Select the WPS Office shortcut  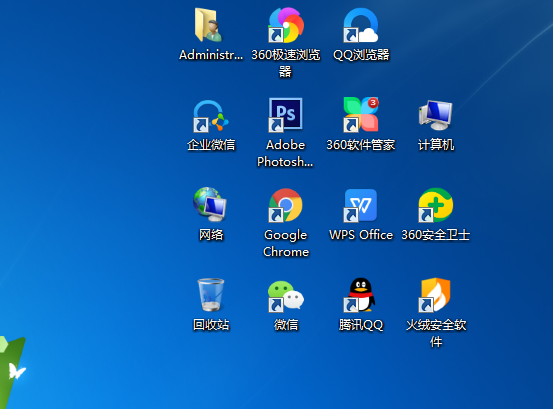click(360, 206)
